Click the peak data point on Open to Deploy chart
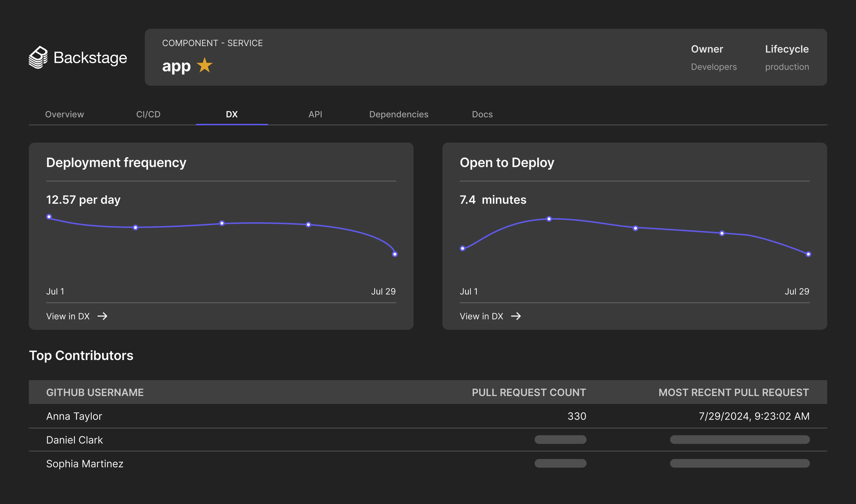The width and height of the screenshot is (856, 504). [549, 219]
